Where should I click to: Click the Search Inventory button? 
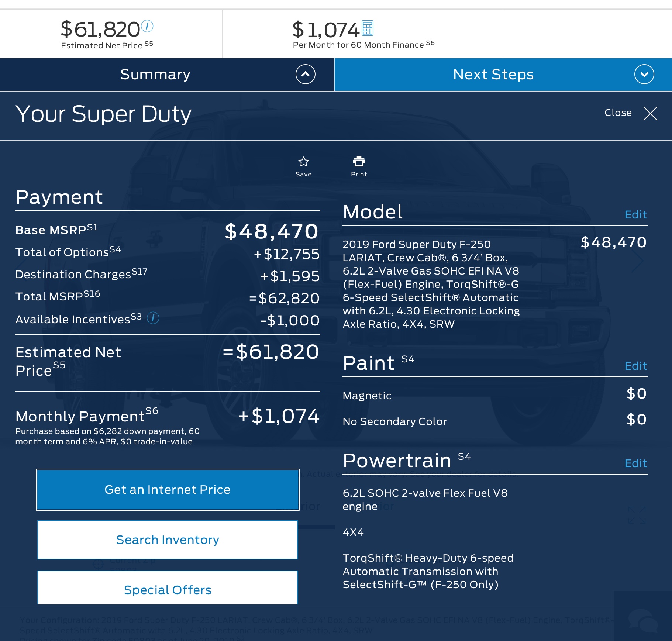168,540
